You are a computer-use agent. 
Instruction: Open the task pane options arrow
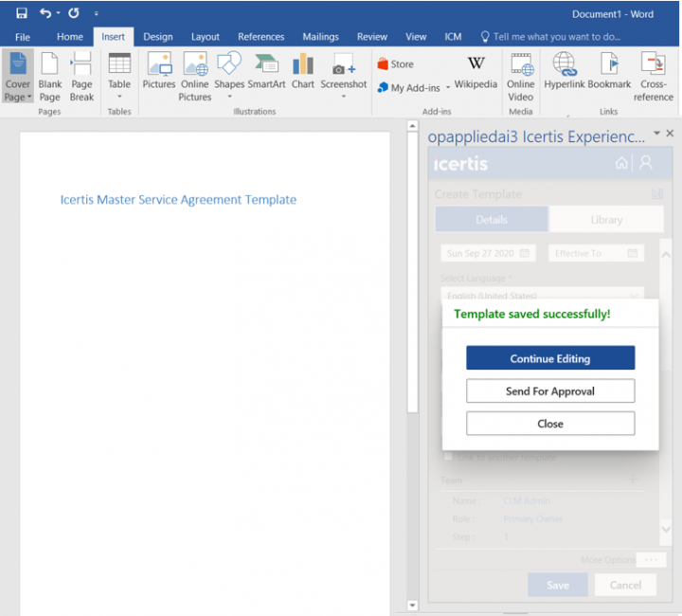(656, 134)
